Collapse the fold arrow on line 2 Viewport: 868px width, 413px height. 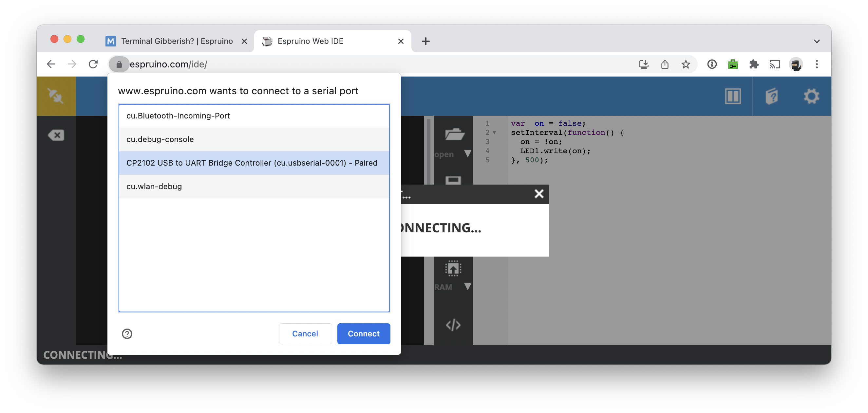494,133
